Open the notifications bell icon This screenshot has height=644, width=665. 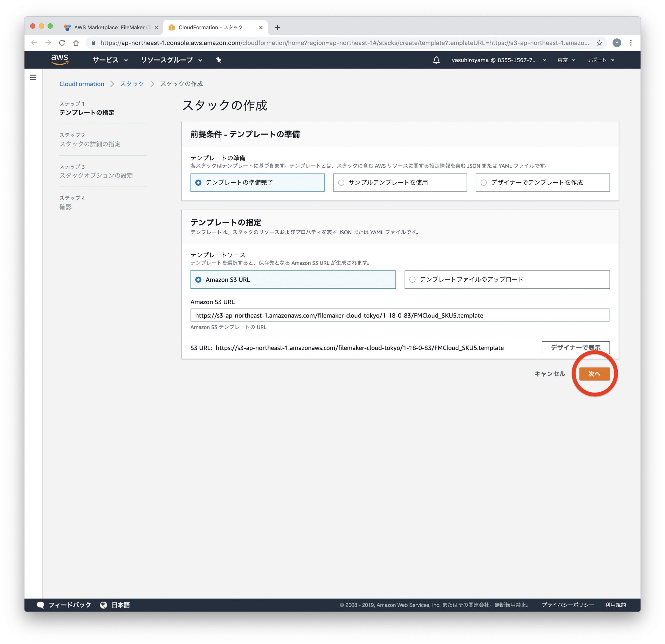[436, 60]
